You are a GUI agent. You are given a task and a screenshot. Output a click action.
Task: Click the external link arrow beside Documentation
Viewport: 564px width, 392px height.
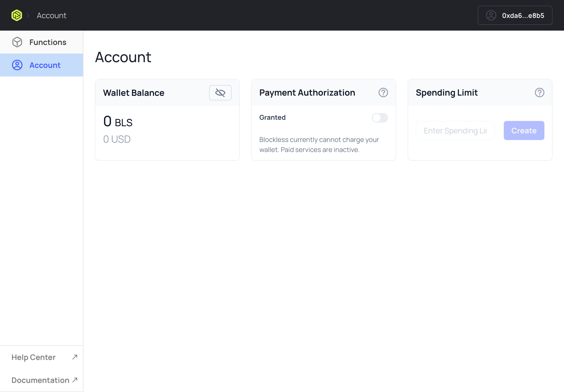click(x=74, y=380)
